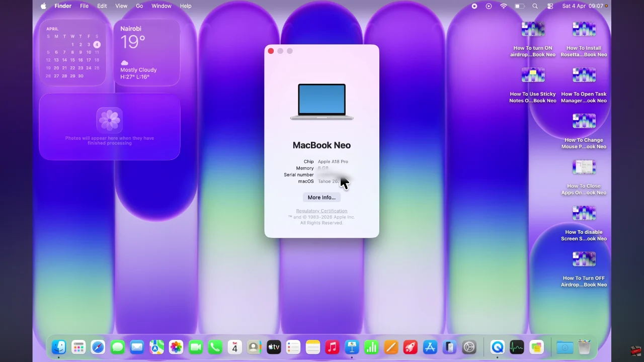Launch the Photos app
The height and width of the screenshot is (362, 644).
176,347
